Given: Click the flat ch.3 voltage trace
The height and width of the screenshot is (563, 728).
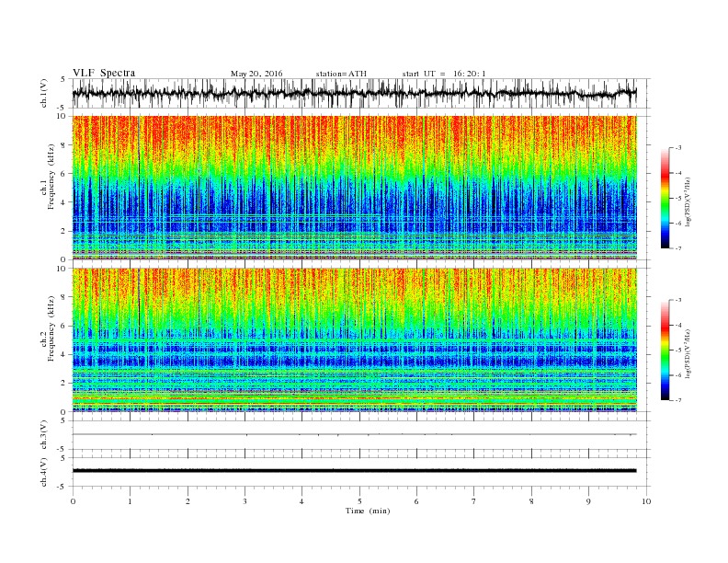Looking at the screenshot, I should 354,434.
